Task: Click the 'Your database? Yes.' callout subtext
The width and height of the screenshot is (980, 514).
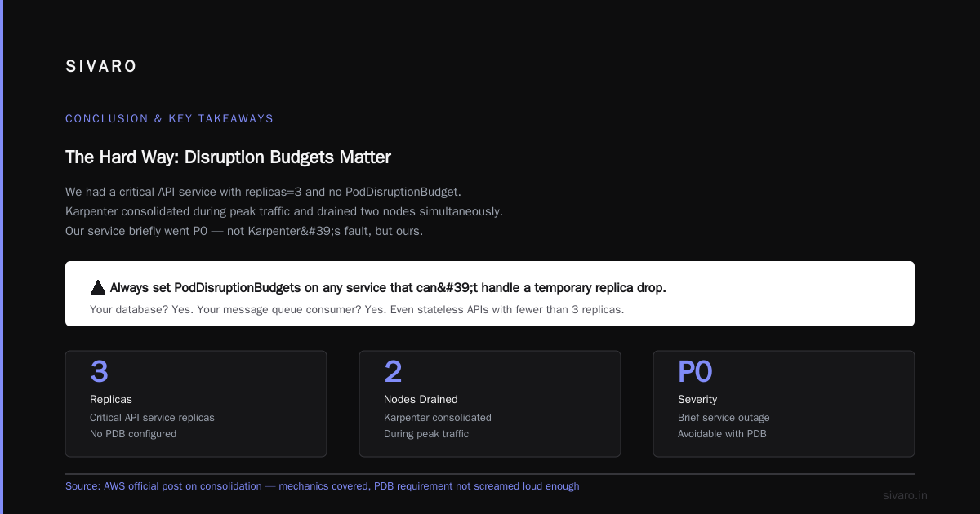Action: pyautogui.click(x=357, y=310)
